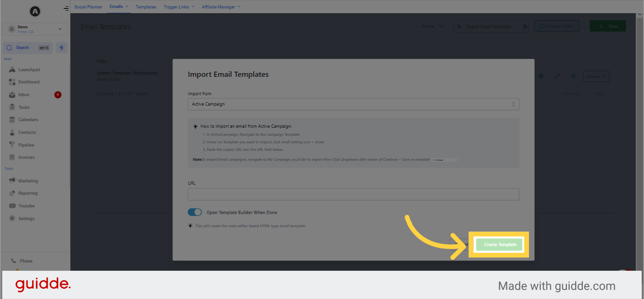Click the Create Folder button

(x=556, y=26)
